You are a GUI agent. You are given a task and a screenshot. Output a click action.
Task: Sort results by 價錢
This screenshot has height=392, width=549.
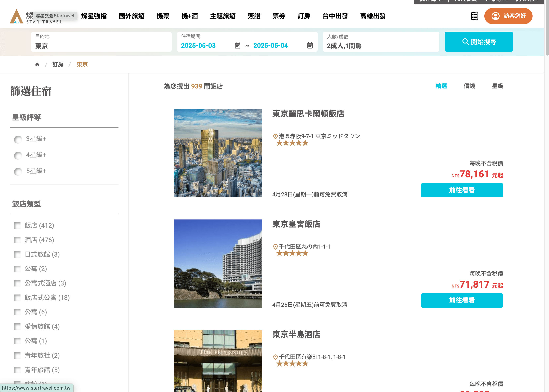pyautogui.click(x=469, y=86)
